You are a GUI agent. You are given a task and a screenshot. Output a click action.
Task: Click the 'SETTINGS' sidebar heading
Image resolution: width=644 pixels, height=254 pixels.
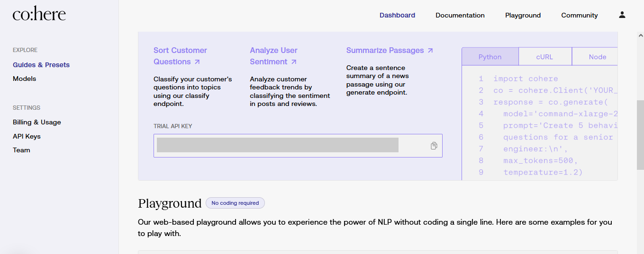27,108
